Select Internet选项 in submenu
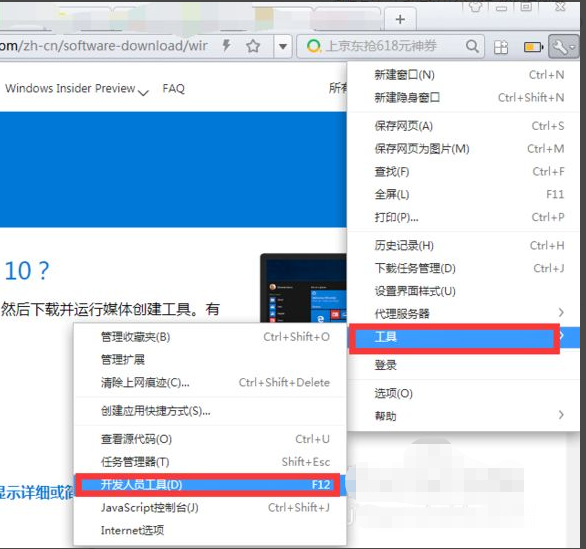 (210, 530)
